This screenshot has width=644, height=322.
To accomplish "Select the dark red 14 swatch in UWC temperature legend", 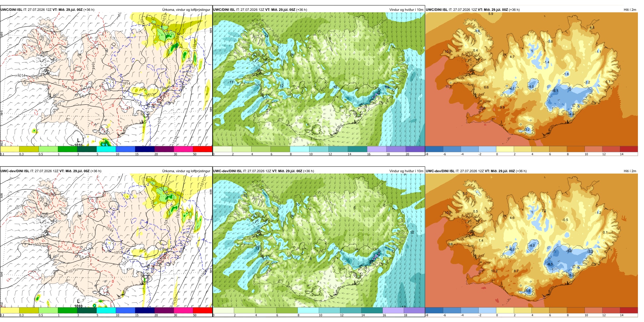I will (629, 149).
